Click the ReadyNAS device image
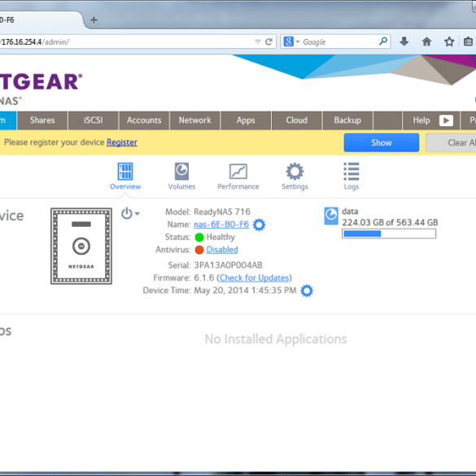 [x=81, y=246]
